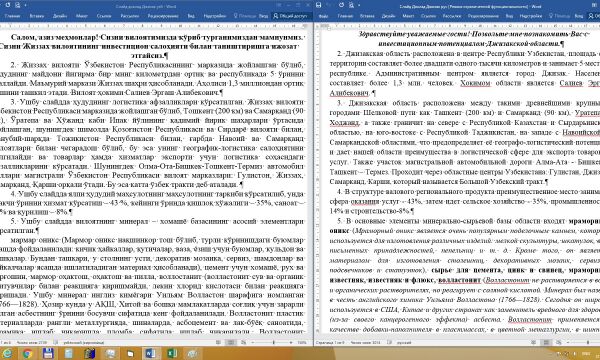Switch to read mode view in left window
600x360 pixels.
point(218,342)
